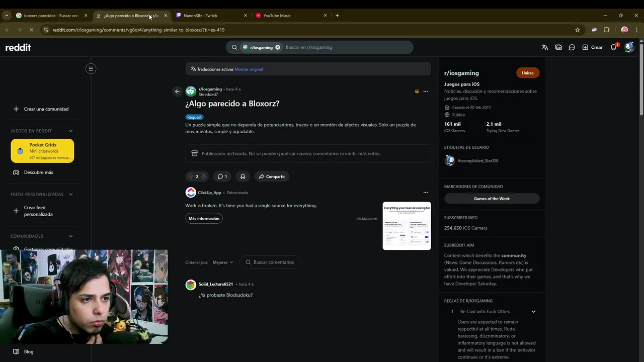
Task: Close the YouTube Music tab
Action: click(326, 16)
